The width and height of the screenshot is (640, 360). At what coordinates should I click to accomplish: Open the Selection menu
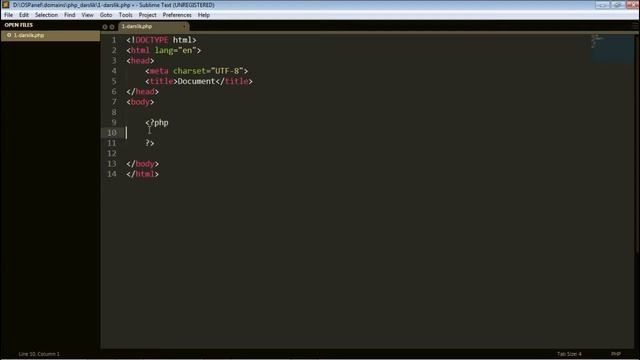46,15
